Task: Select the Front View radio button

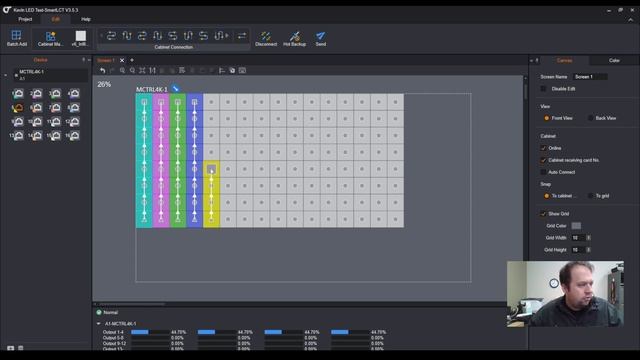Action: [x=547, y=118]
